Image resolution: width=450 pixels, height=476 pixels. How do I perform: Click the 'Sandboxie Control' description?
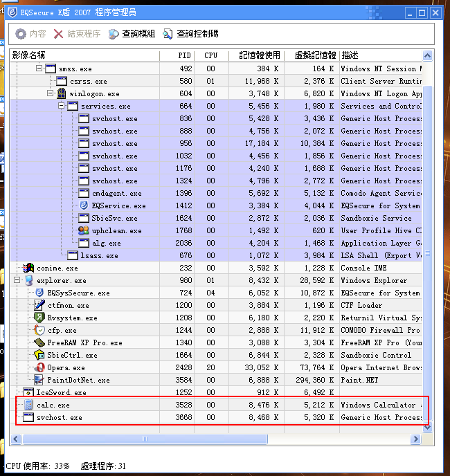click(376, 355)
